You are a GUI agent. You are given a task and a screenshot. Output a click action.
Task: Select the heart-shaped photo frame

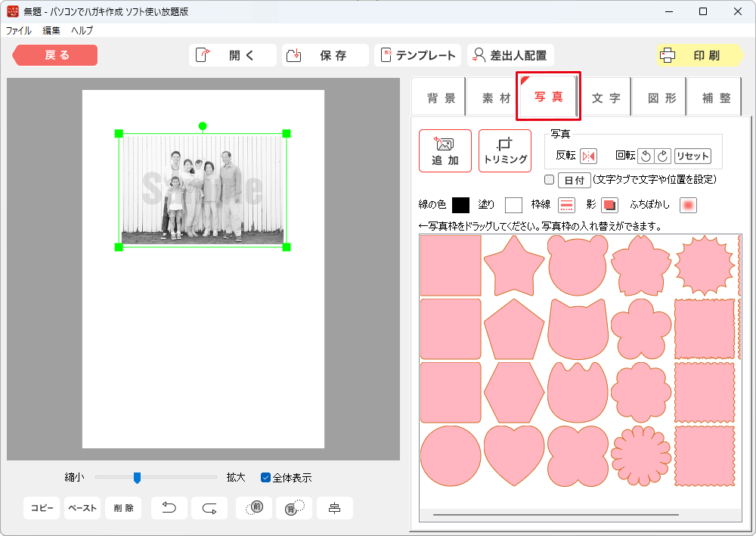coord(513,455)
